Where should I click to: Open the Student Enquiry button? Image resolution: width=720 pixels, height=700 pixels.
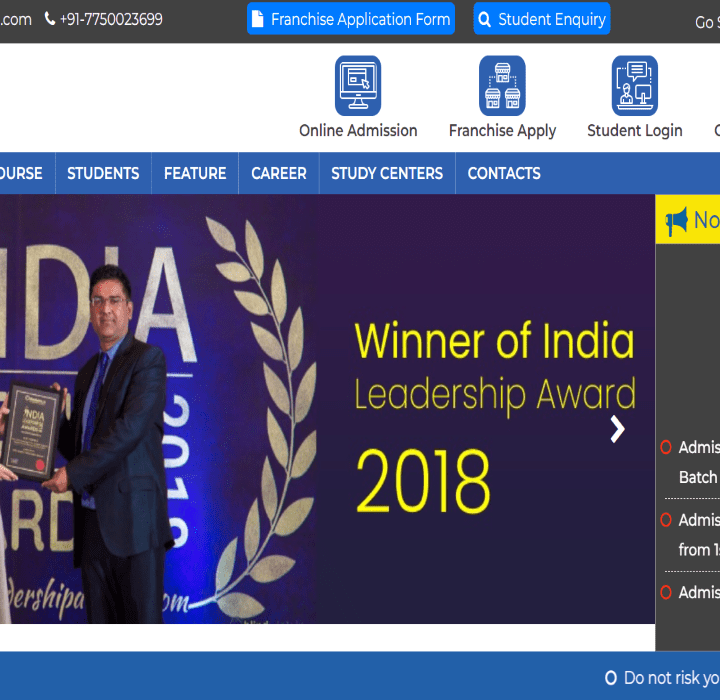542,19
